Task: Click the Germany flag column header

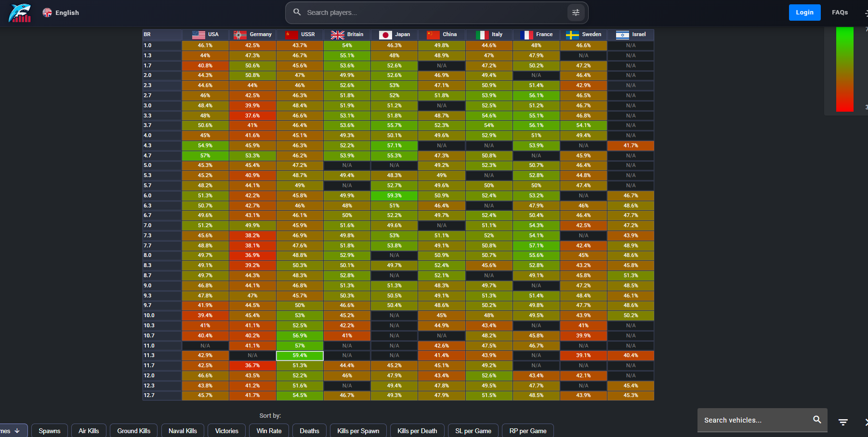Action: [252, 35]
